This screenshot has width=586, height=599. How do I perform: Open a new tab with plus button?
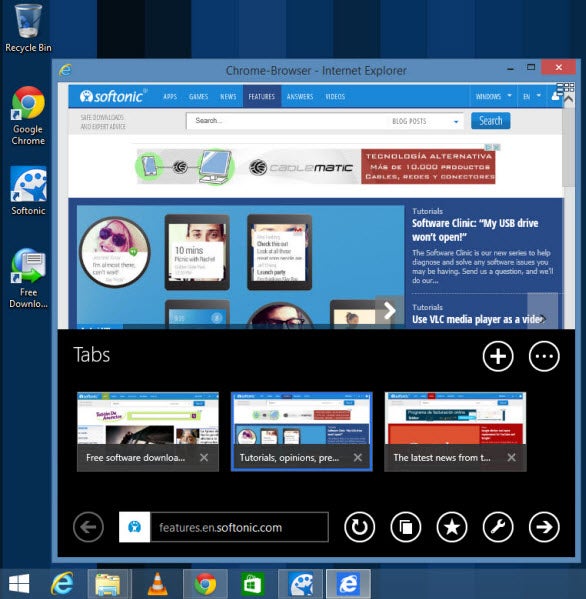498,356
